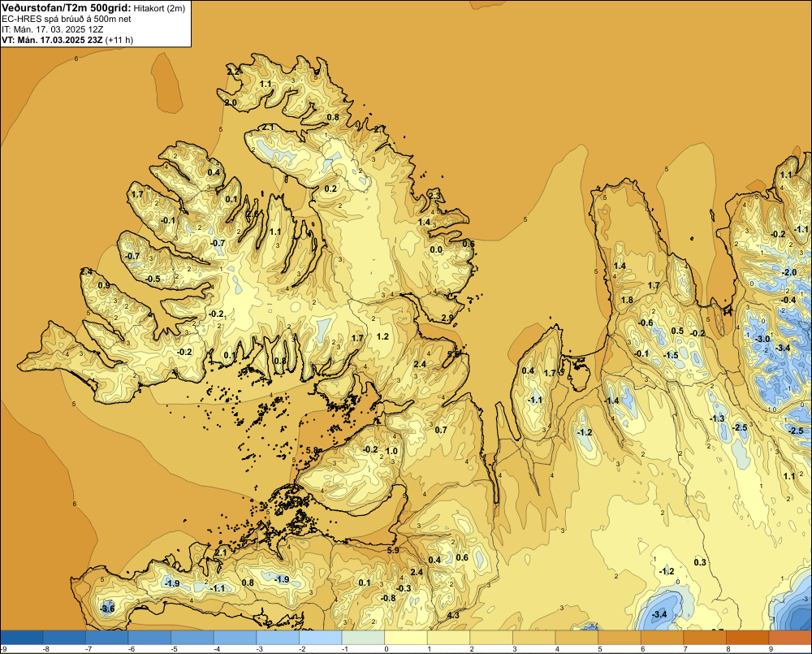Click the '1.2' temperature value

pos(382,336)
